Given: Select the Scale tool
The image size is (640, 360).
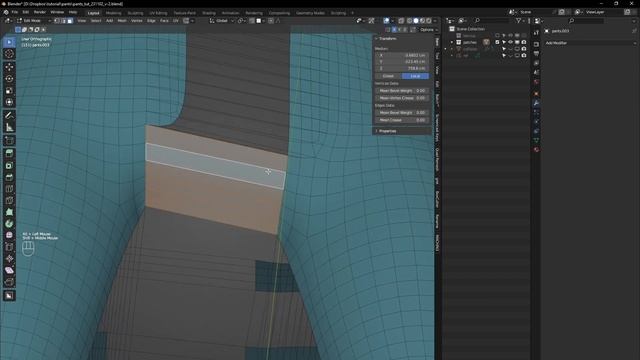Looking at the screenshot, I should coord(9,90).
